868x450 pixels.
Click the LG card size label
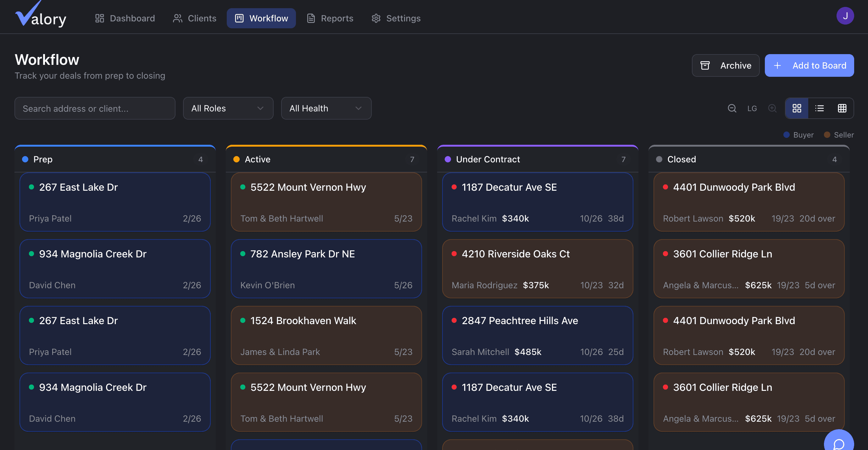tap(752, 108)
